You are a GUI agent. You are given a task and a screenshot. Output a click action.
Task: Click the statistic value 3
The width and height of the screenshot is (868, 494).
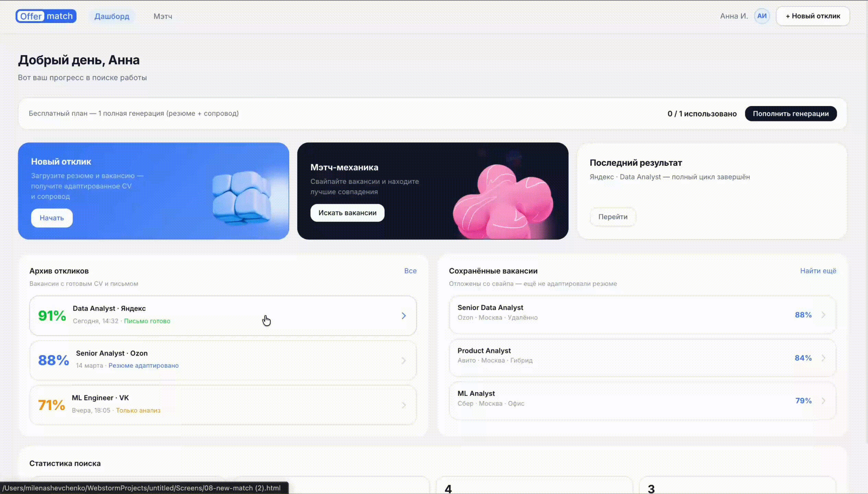651,489
